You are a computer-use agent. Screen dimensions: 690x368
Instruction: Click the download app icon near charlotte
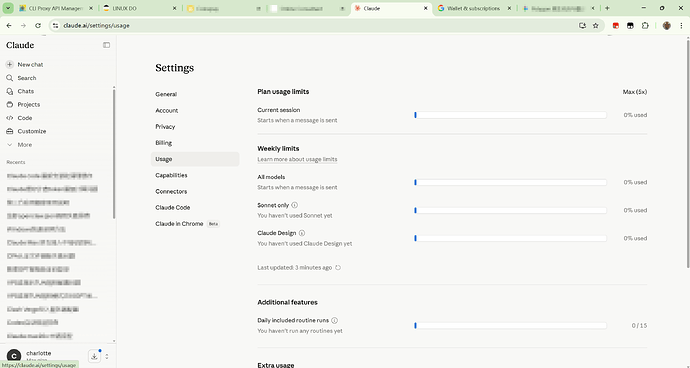point(94,357)
